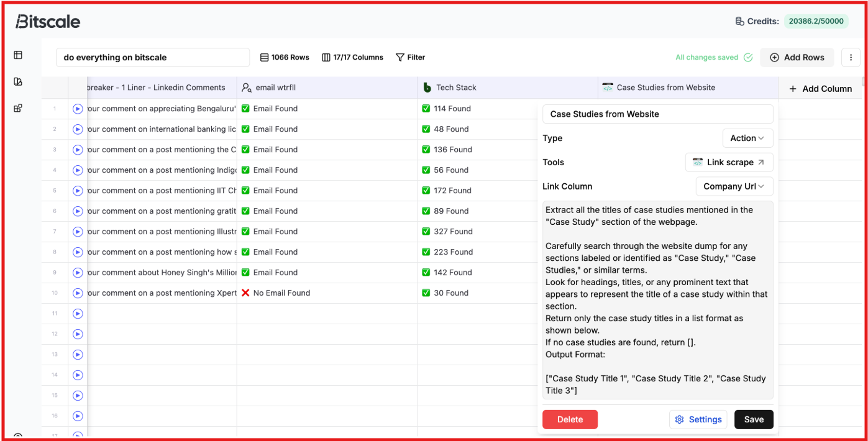868x441 pixels.
Task: Select the Linkedin Comments column header
Action: [x=162, y=88]
